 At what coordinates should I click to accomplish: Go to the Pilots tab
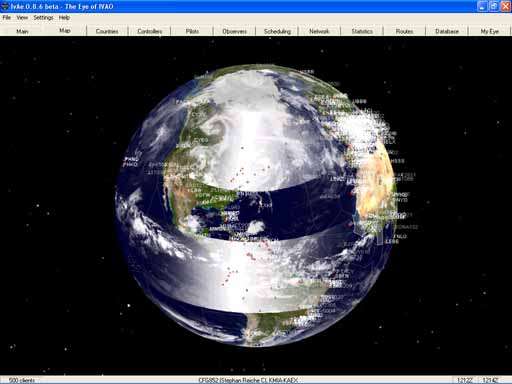click(192, 31)
